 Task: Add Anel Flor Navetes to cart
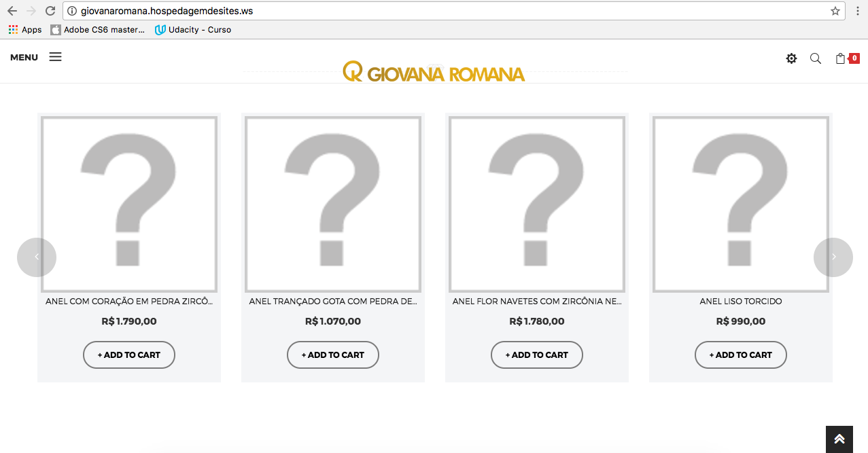point(537,355)
